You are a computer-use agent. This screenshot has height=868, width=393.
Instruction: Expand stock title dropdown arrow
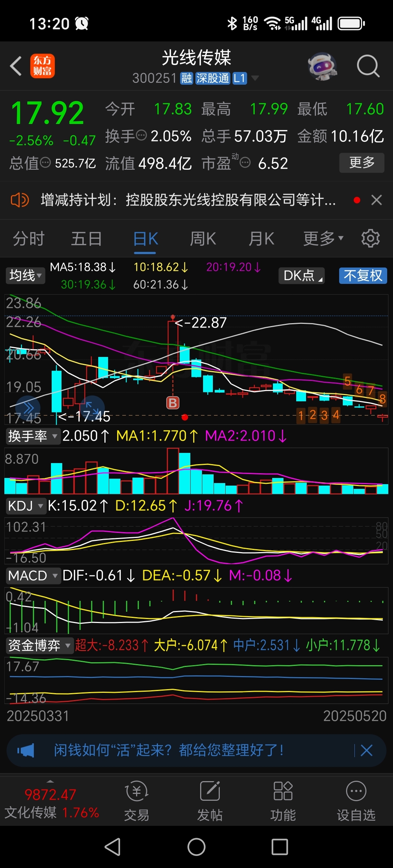pos(255,78)
